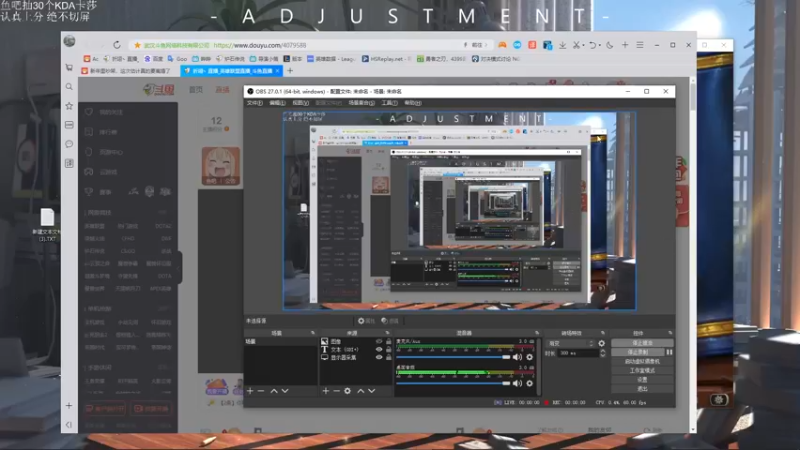This screenshot has height=450, width=800.
Task: Undock the controls panel
Action: click(670, 333)
